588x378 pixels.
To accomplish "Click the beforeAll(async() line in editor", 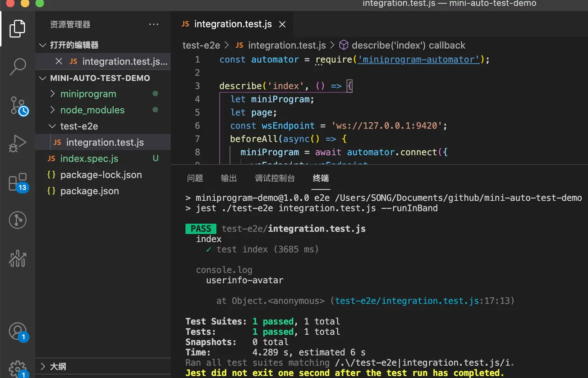I will [288, 139].
